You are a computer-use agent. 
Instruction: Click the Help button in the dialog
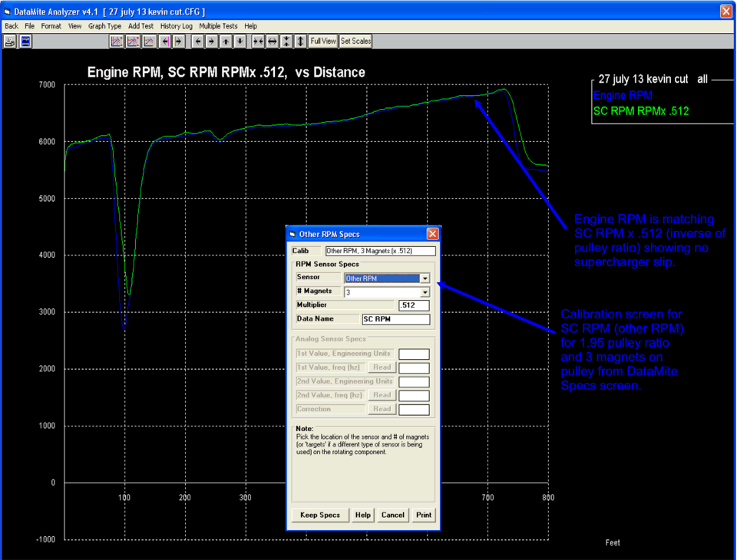[363, 515]
